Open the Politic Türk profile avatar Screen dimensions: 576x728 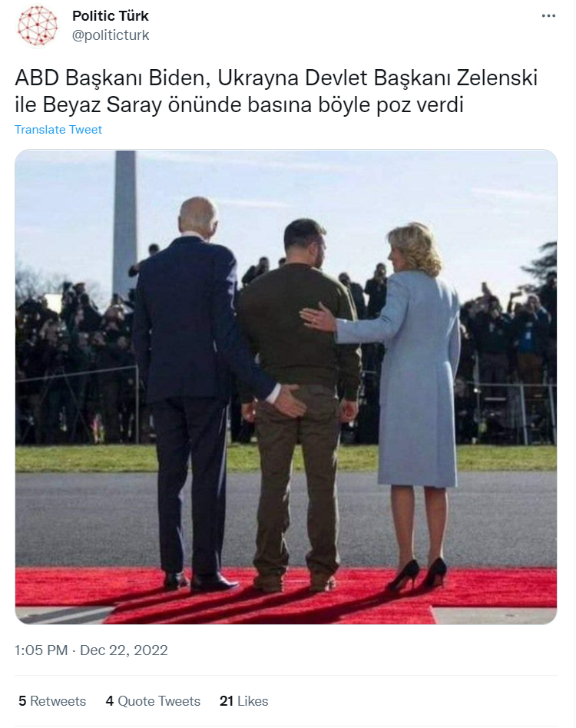coord(38,25)
